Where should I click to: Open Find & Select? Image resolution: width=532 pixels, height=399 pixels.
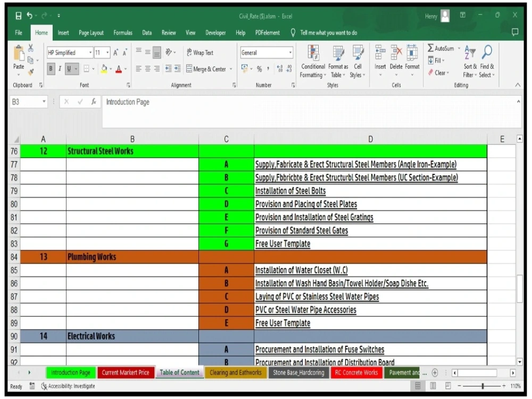(487, 62)
